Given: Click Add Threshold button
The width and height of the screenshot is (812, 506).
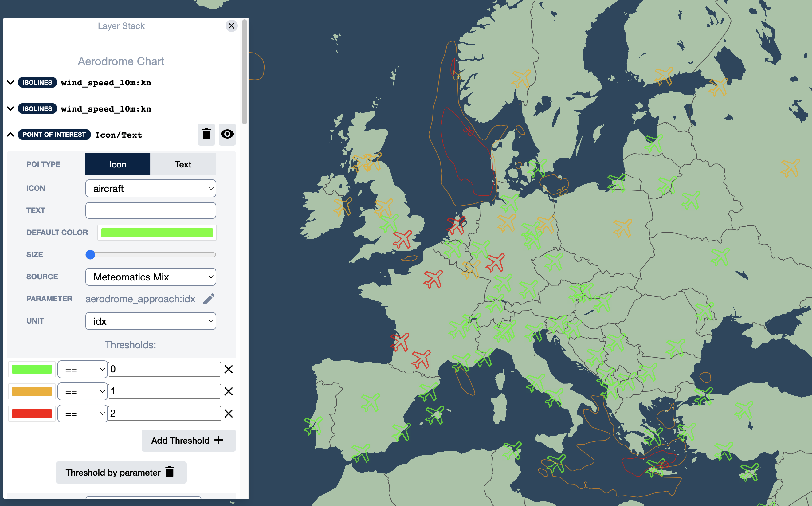Looking at the screenshot, I should pos(187,441).
